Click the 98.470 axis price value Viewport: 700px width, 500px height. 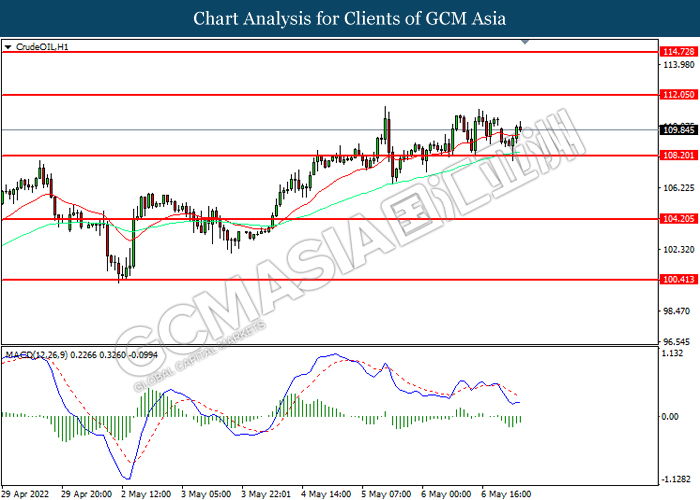coord(679,311)
